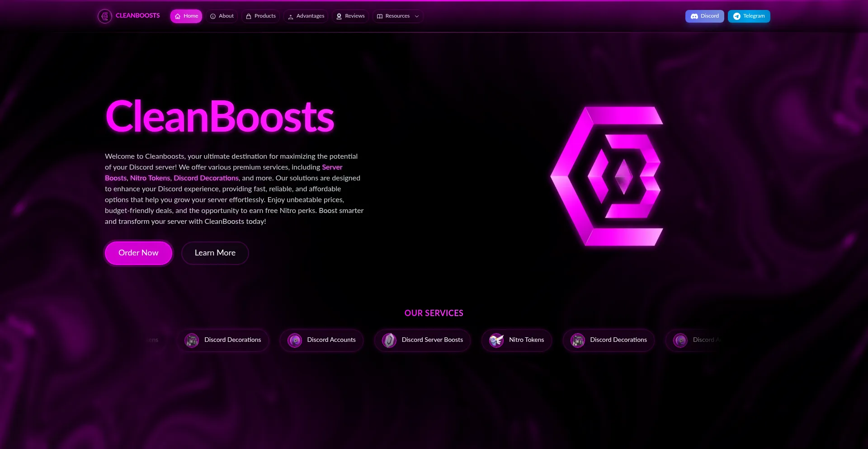
Task: Open the Advantages section
Action: [306, 16]
